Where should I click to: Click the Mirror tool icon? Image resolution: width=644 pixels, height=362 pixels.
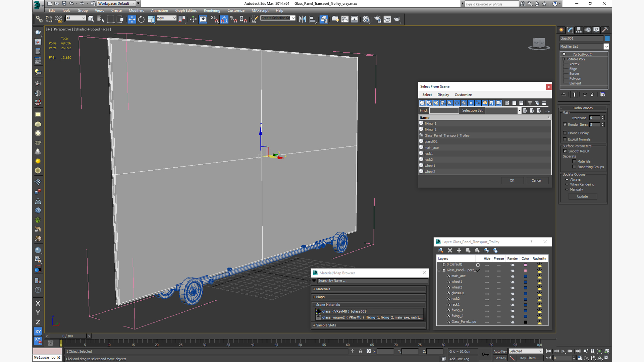click(x=303, y=19)
